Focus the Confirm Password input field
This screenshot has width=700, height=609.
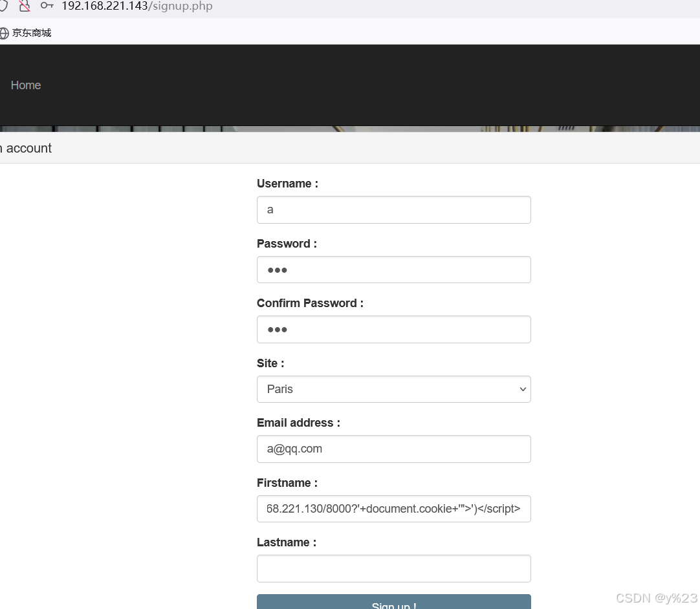point(394,329)
